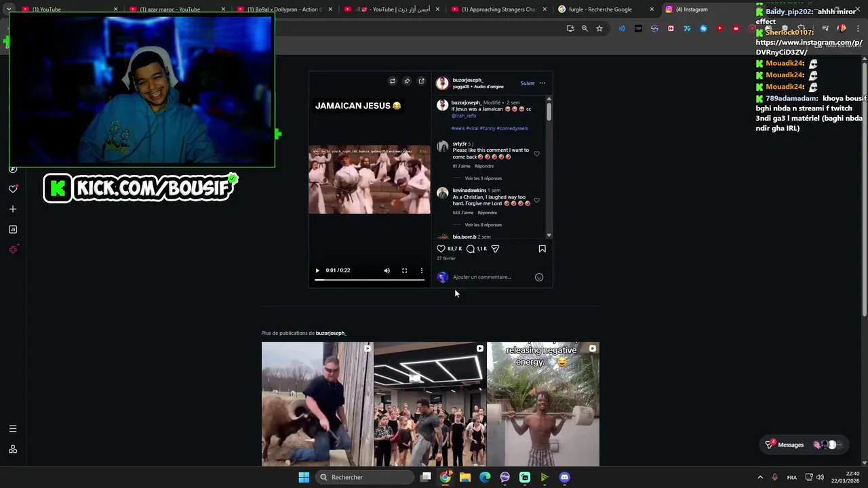Image resolution: width=868 pixels, height=488 pixels.
Task: Reply to svty3r's comment via Répondre
Action: (484, 166)
